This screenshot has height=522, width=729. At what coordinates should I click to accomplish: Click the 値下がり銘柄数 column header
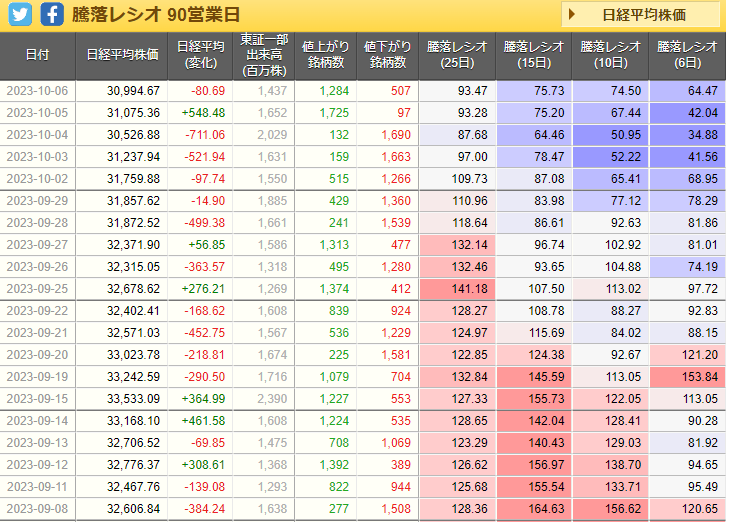point(388,55)
